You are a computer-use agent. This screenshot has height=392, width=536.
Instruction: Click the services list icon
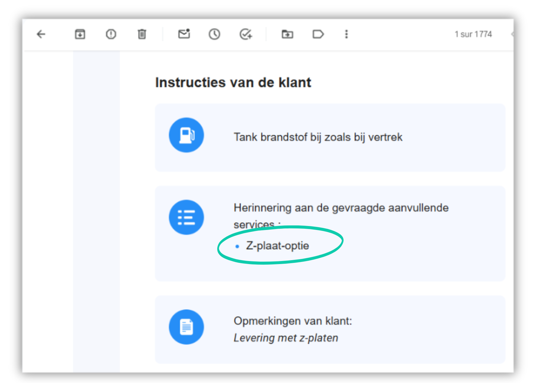pos(186,217)
